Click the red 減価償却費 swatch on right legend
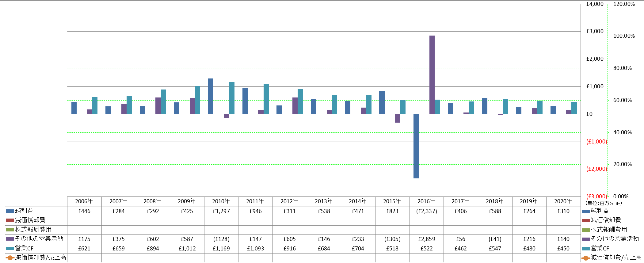The height and width of the screenshot is (263, 644). [586, 220]
